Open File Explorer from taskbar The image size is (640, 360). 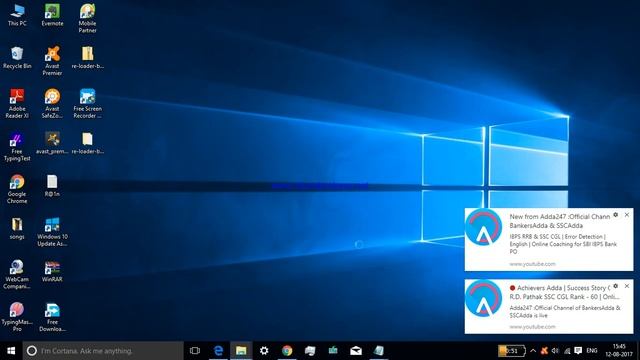241,351
